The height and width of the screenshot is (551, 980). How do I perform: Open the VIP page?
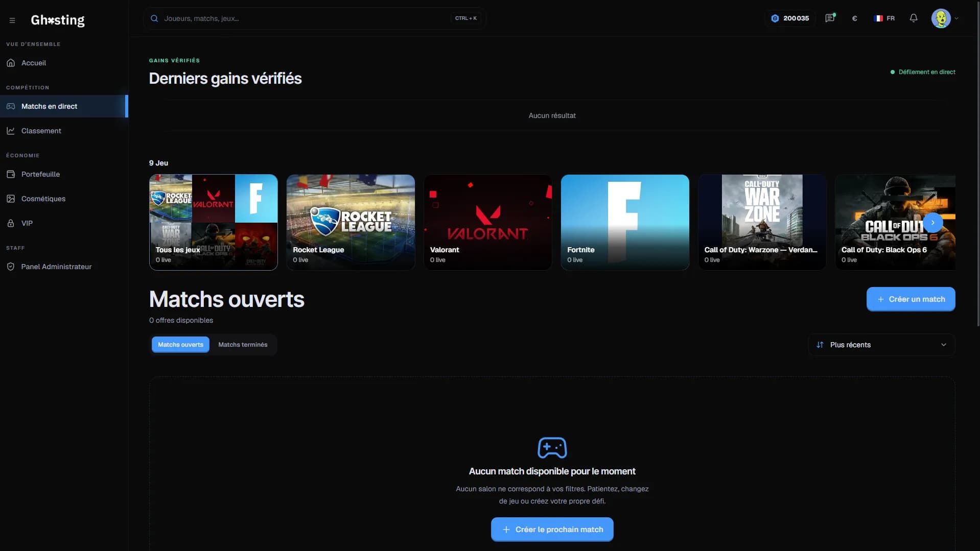point(64,223)
